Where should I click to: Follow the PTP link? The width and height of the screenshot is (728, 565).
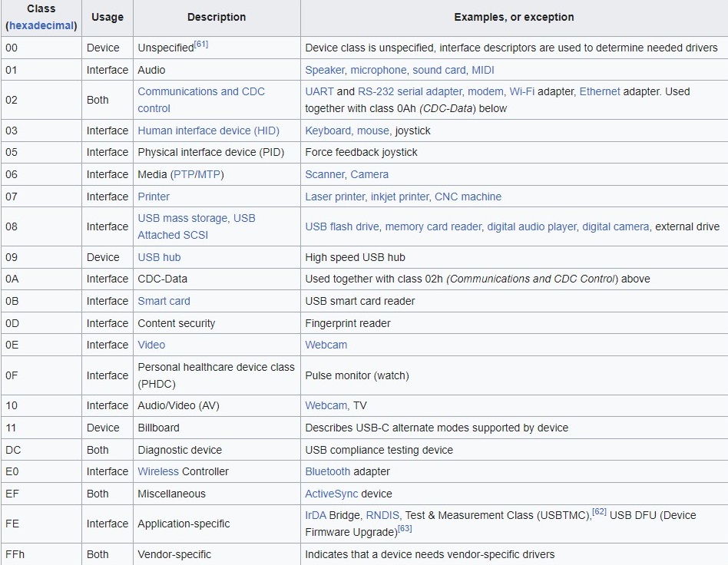[x=184, y=174]
